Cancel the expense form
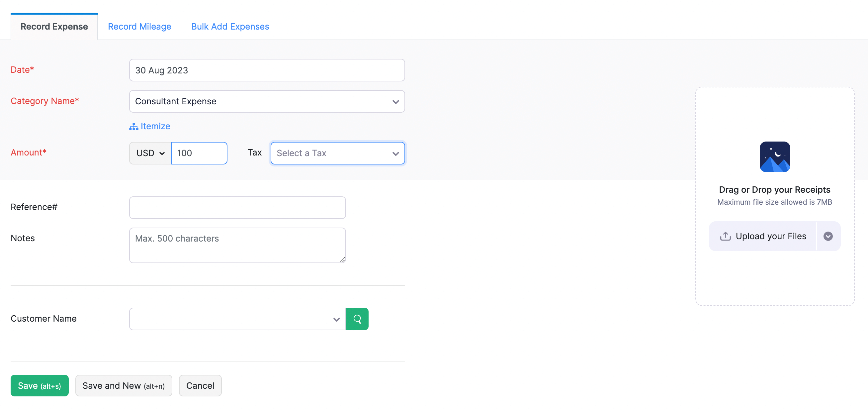The image size is (868, 412). coord(200,385)
